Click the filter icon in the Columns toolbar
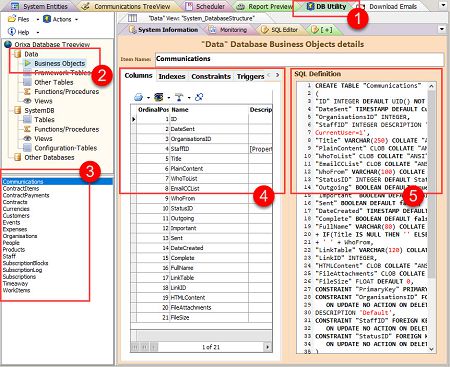 pyautogui.click(x=179, y=97)
